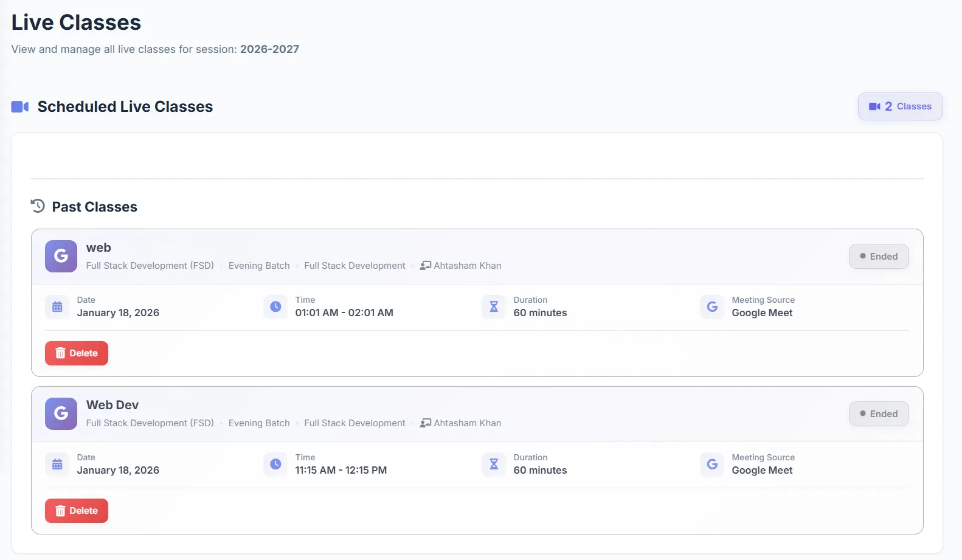Click the calendar icon in web class row
Viewport: 962px width, 560px height.
click(57, 307)
